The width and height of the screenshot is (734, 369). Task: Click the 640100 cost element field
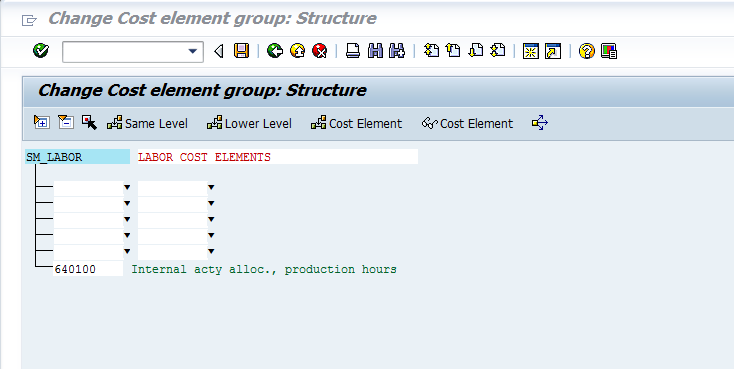pyautogui.click(x=88, y=269)
